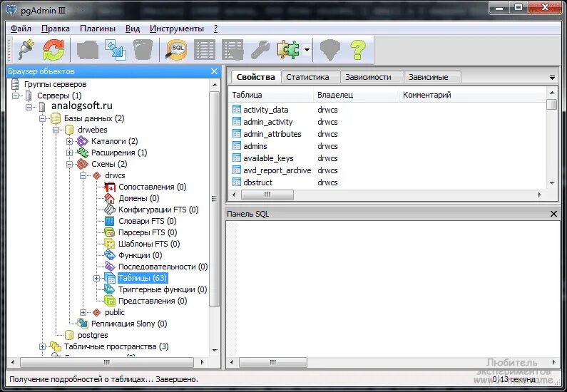The height and width of the screenshot is (392, 567).
Task: Click the plug connect-to-server toolbar icon
Action: [26, 49]
